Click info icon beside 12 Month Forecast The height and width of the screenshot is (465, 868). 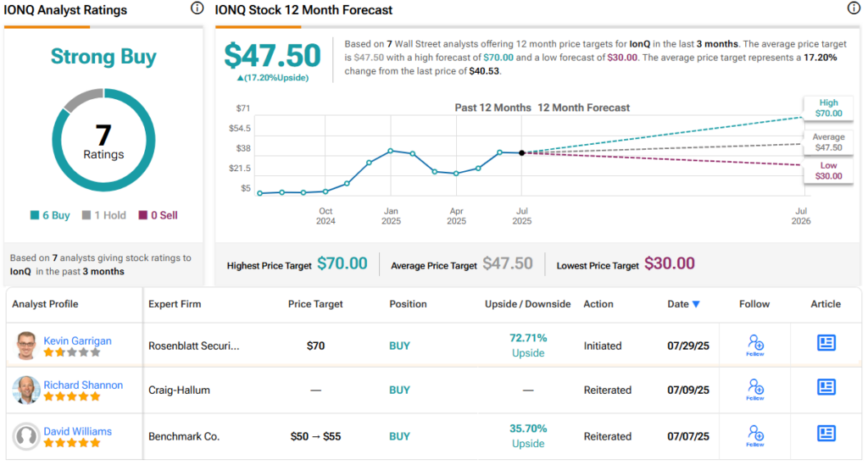pyautogui.click(x=853, y=8)
